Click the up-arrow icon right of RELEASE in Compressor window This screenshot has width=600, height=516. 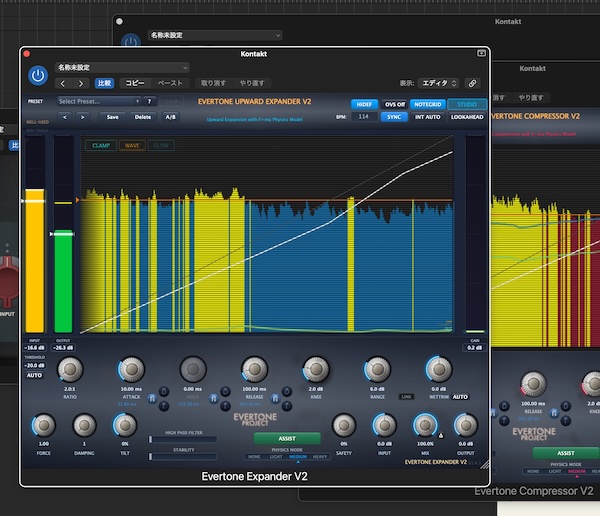[x=566, y=420]
